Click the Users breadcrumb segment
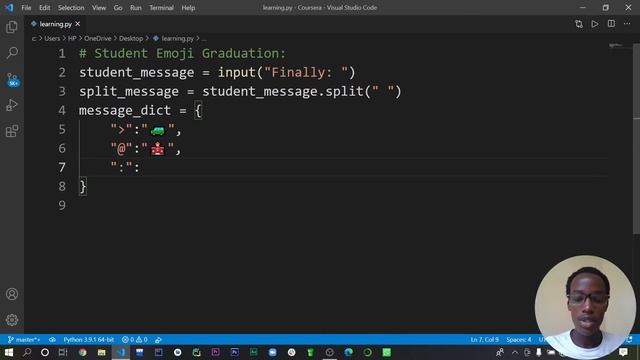 (x=52, y=38)
